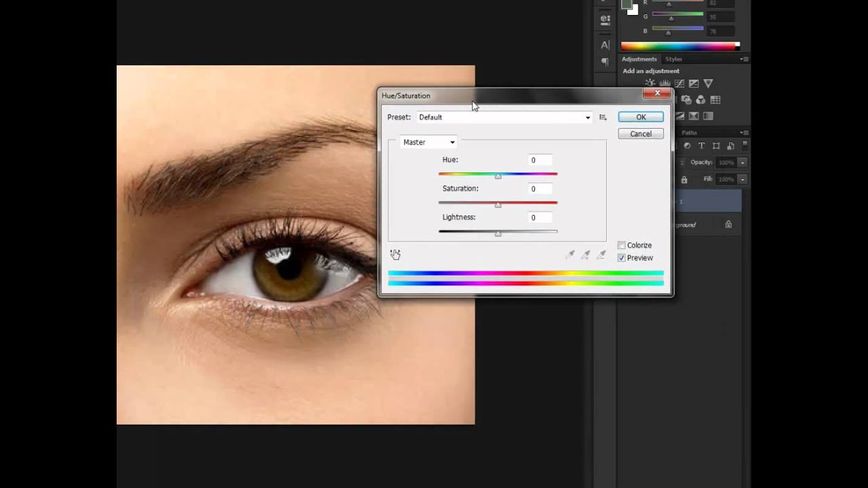
Task: Add an Exposure adjustment
Action: click(694, 83)
